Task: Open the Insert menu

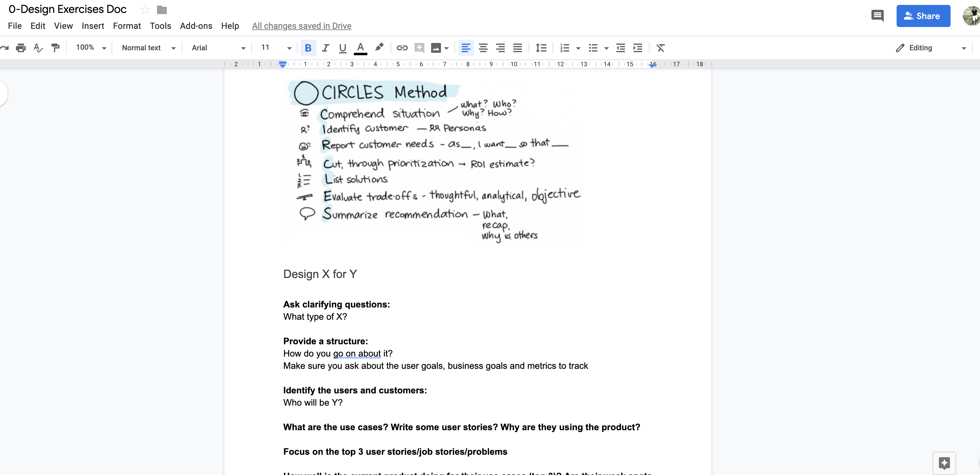Action: pos(93,26)
